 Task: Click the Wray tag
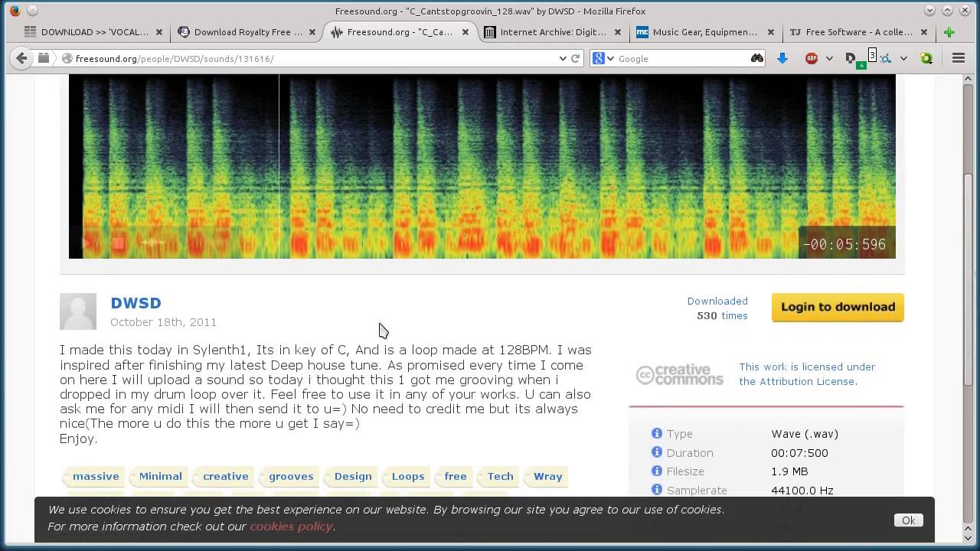click(x=547, y=476)
